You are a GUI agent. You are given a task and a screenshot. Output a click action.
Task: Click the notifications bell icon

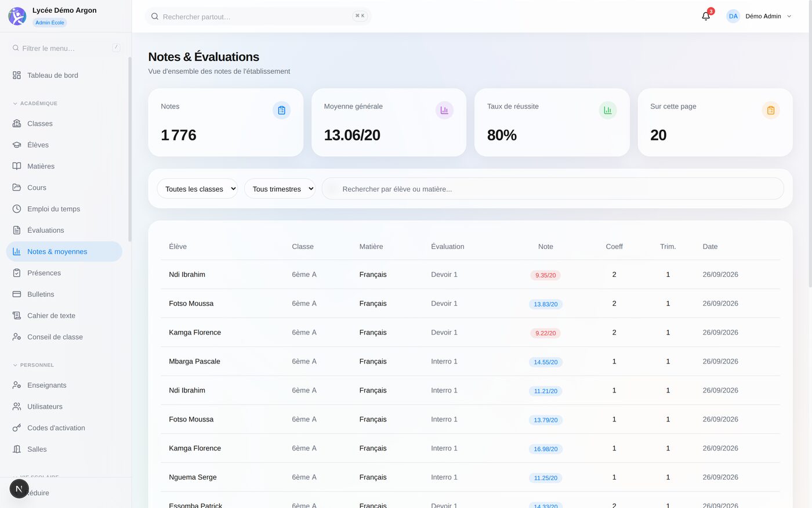point(706,16)
